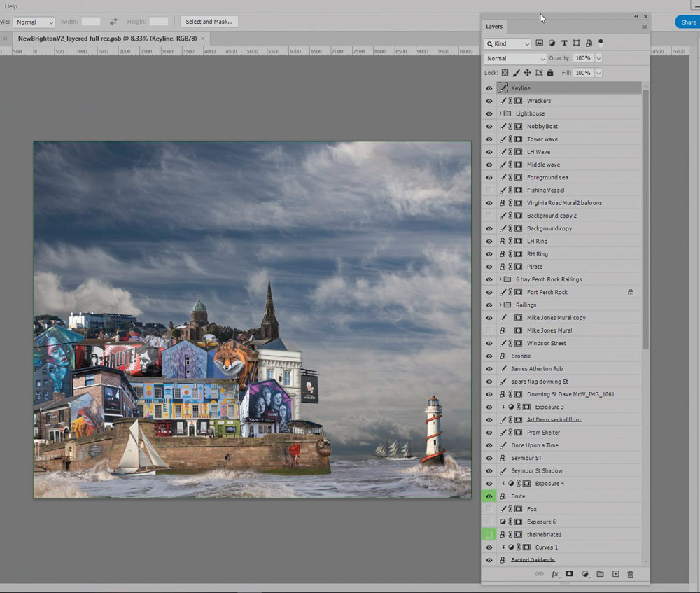The height and width of the screenshot is (593, 700).
Task: Toggle the layer filtering on/off switch
Action: click(601, 43)
